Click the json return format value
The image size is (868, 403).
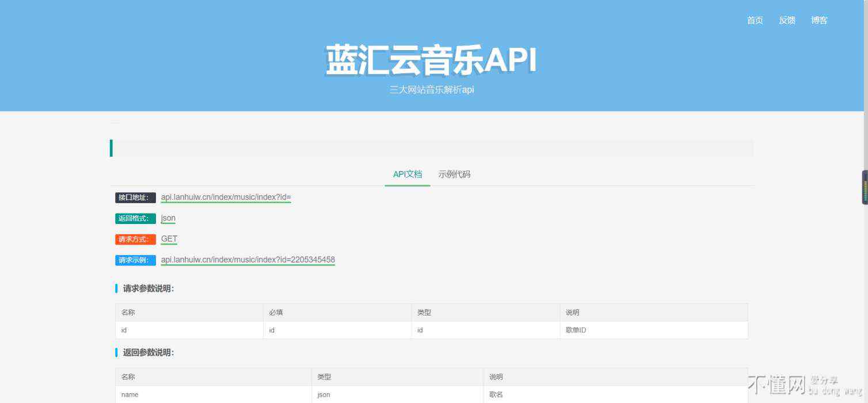[x=168, y=218]
